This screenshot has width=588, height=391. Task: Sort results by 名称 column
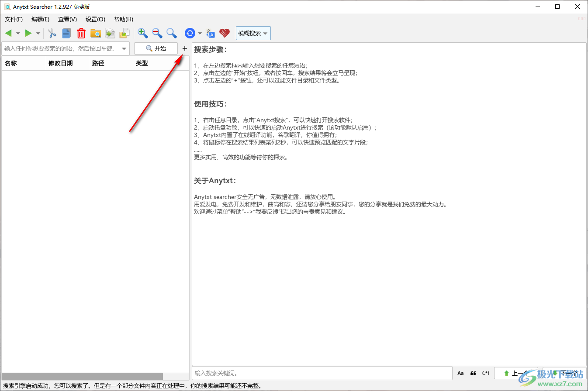click(11, 63)
